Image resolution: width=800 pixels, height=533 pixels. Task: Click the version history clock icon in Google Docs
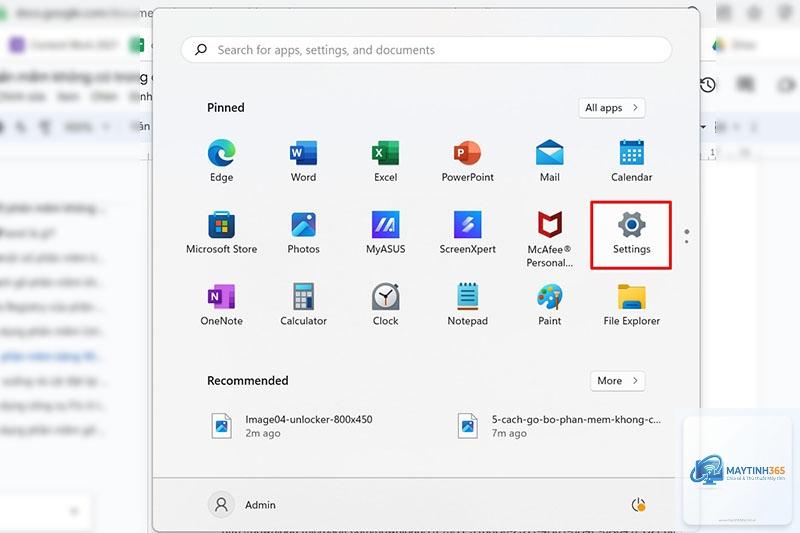[708, 85]
